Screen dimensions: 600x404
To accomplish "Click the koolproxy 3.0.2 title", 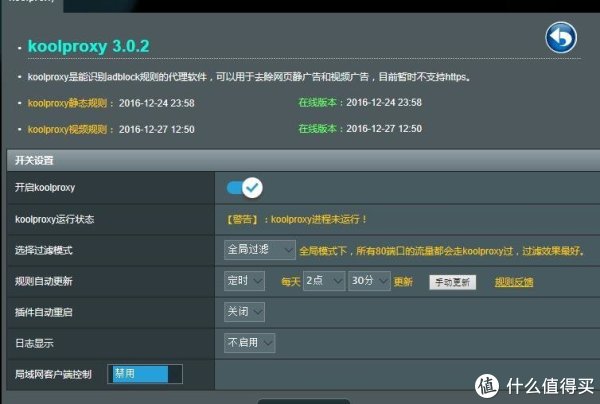I will [88, 46].
